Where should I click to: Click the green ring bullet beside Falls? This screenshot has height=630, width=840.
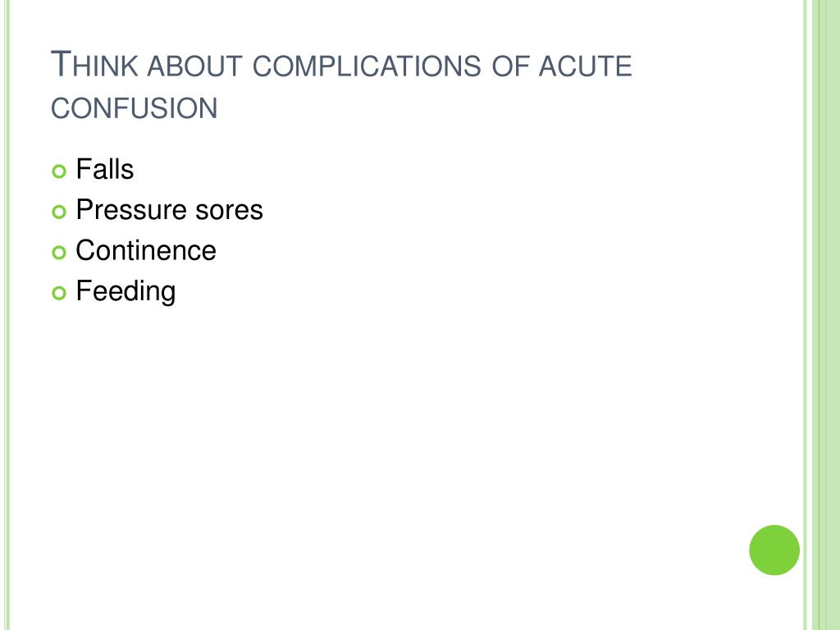coord(59,171)
